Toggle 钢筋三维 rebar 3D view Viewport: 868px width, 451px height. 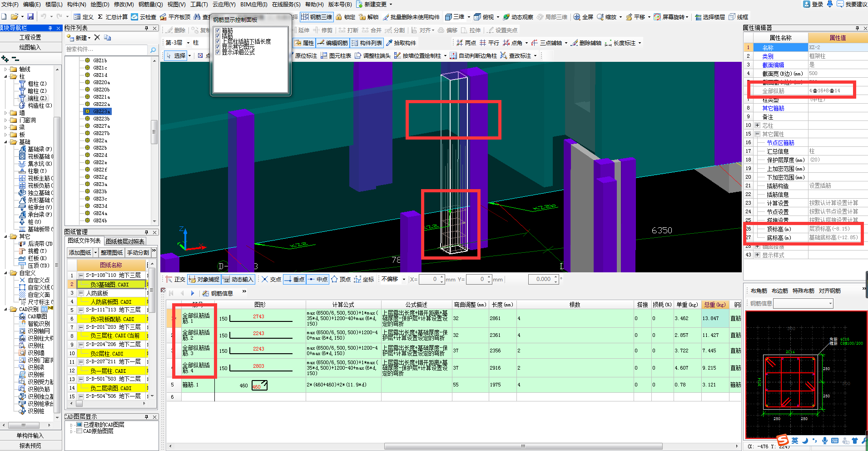pyautogui.click(x=317, y=17)
